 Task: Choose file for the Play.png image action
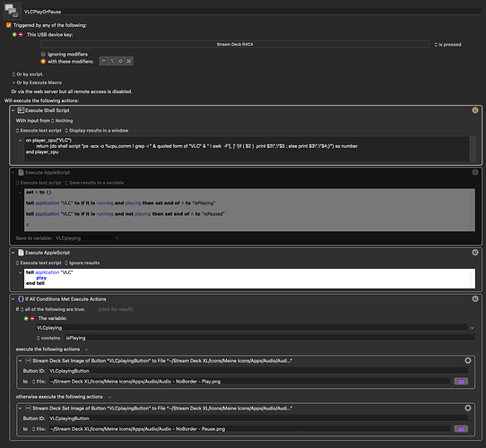click(x=461, y=382)
